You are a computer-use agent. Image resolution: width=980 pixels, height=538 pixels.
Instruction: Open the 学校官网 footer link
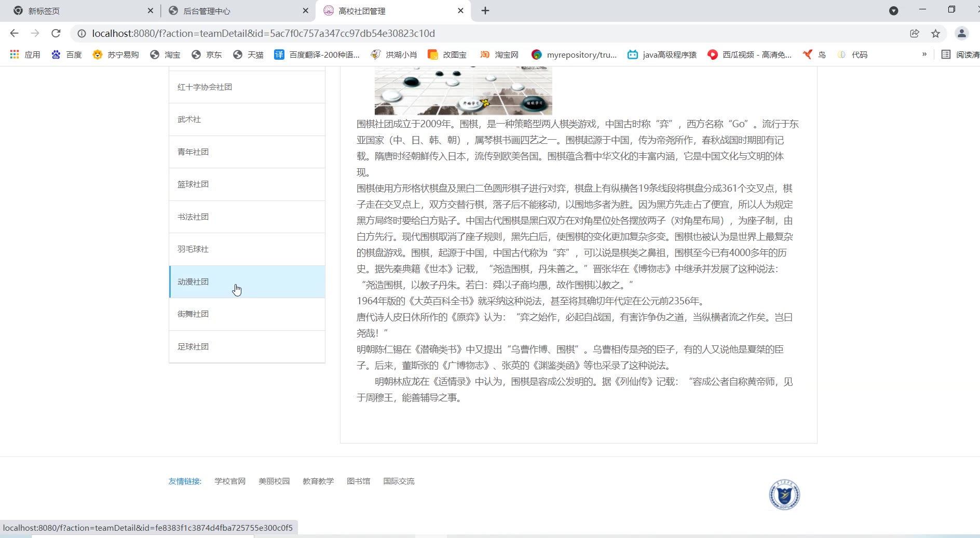[x=230, y=481]
